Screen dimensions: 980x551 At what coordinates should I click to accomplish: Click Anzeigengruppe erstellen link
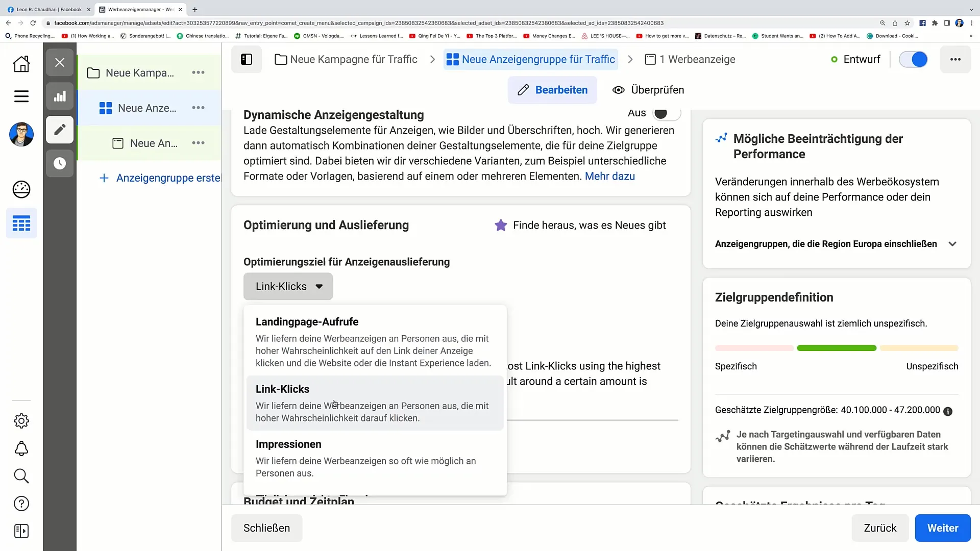pos(160,178)
